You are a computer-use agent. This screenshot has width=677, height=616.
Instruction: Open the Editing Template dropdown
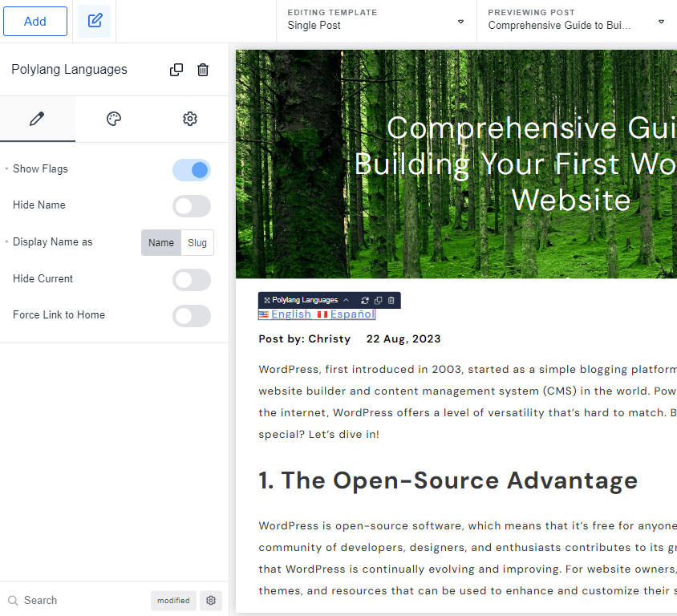[x=376, y=21]
